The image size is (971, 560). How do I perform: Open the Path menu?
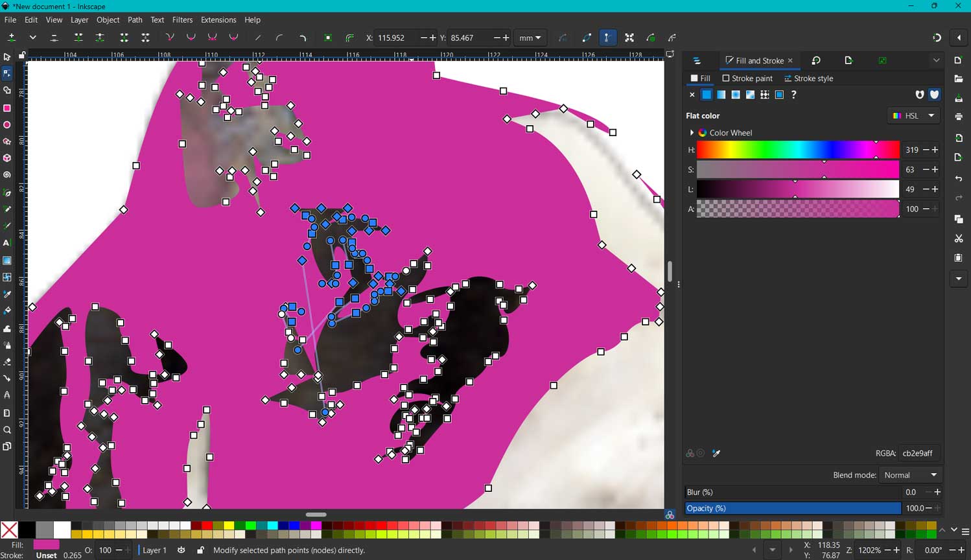pyautogui.click(x=134, y=19)
